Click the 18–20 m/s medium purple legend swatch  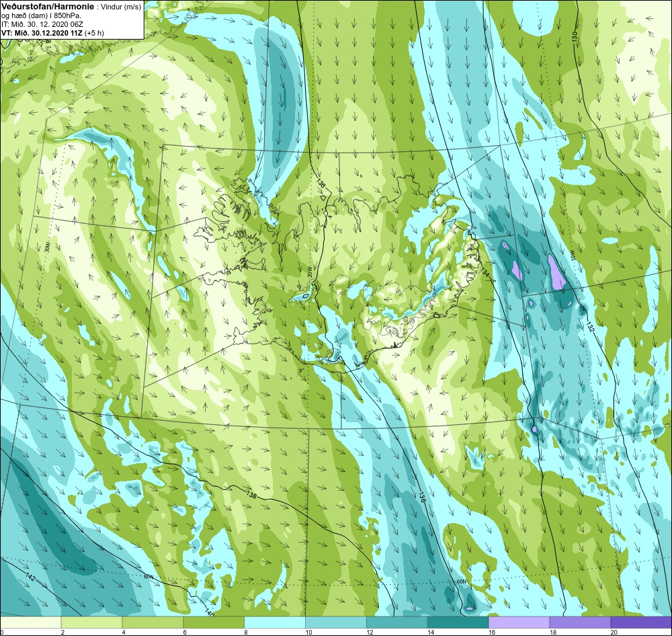[580, 621]
